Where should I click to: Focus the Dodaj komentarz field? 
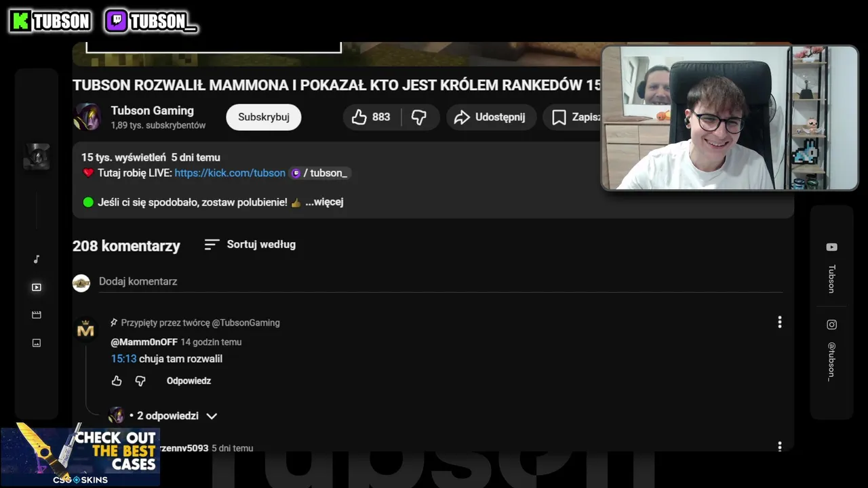[x=441, y=281]
